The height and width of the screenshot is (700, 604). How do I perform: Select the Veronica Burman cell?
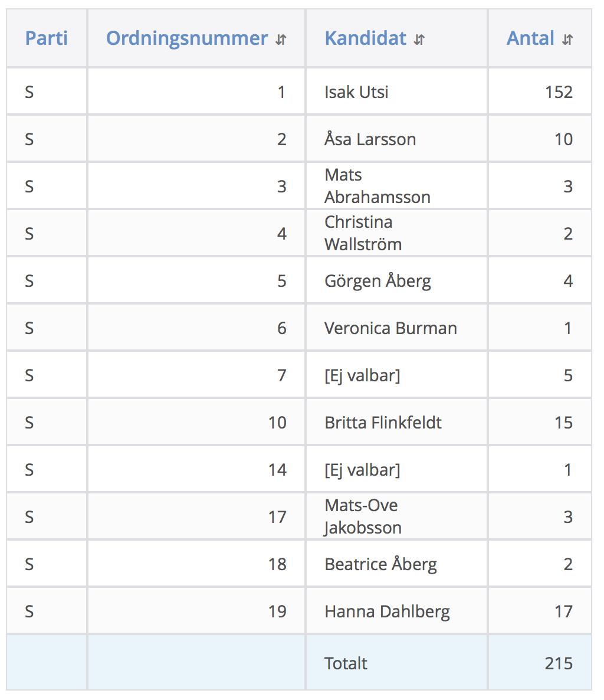396,328
